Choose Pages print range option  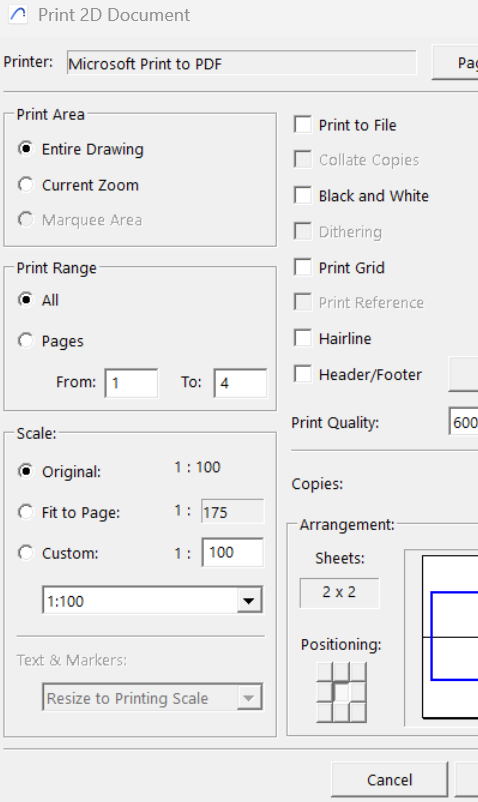[26, 340]
